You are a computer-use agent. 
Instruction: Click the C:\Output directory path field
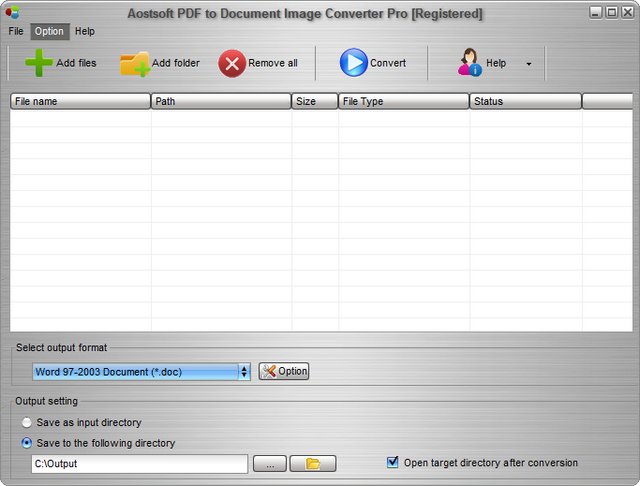139,464
